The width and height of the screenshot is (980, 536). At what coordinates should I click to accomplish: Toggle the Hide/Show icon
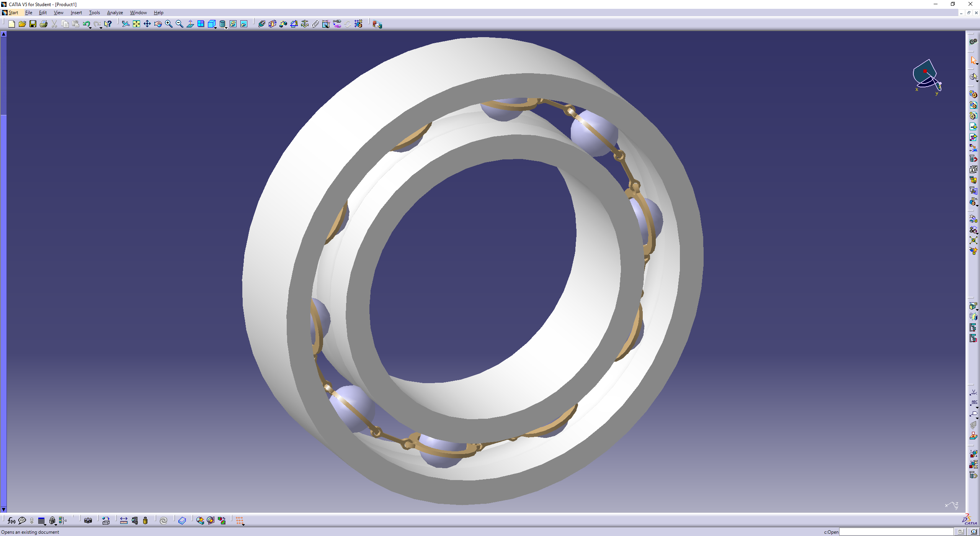pos(233,24)
